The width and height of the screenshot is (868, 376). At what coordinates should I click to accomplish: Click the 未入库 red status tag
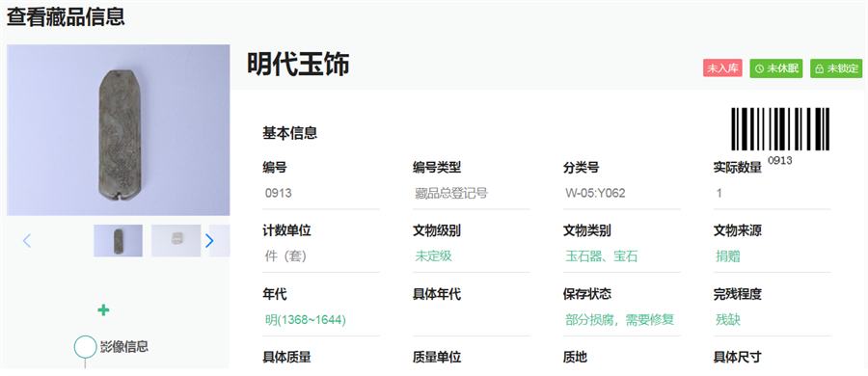click(x=722, y=68)
